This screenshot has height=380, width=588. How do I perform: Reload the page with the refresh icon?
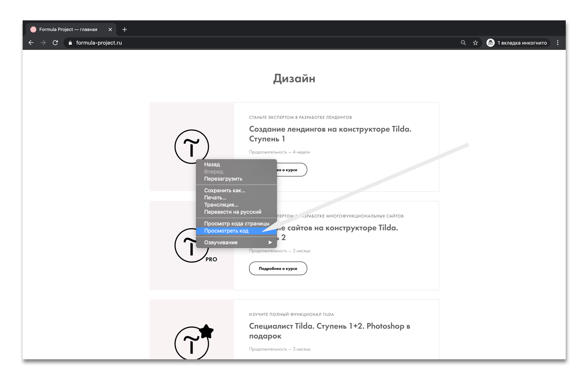(55, 43)
